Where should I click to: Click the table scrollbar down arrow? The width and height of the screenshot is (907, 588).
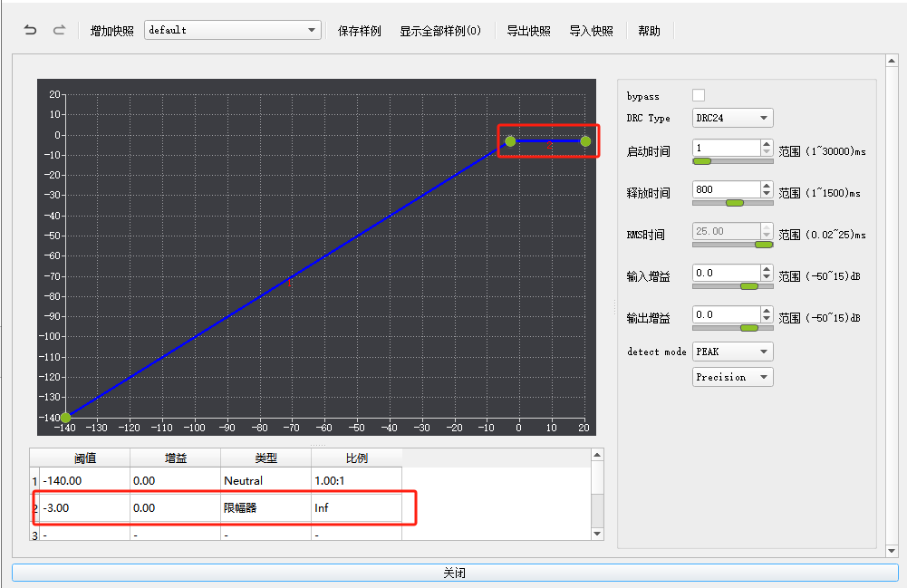pyautogui.click(x=597, y=534)
